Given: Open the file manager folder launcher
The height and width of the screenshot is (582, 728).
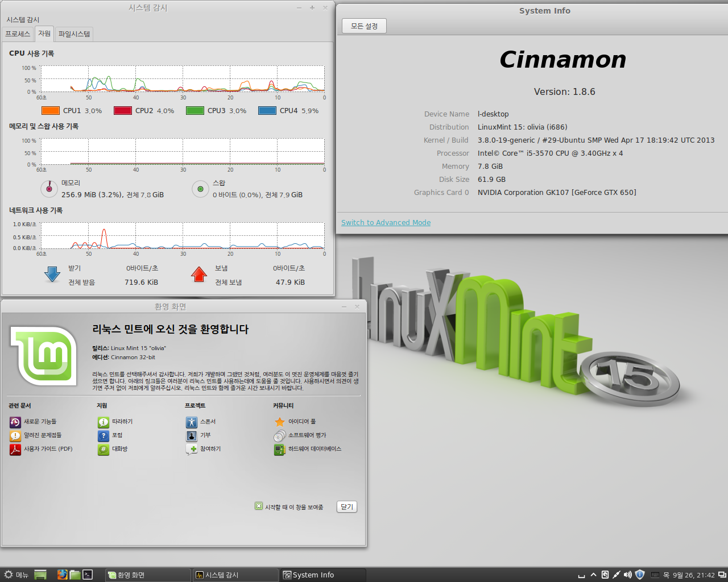Looking at the screenshot, I should (x=75, y=575).
